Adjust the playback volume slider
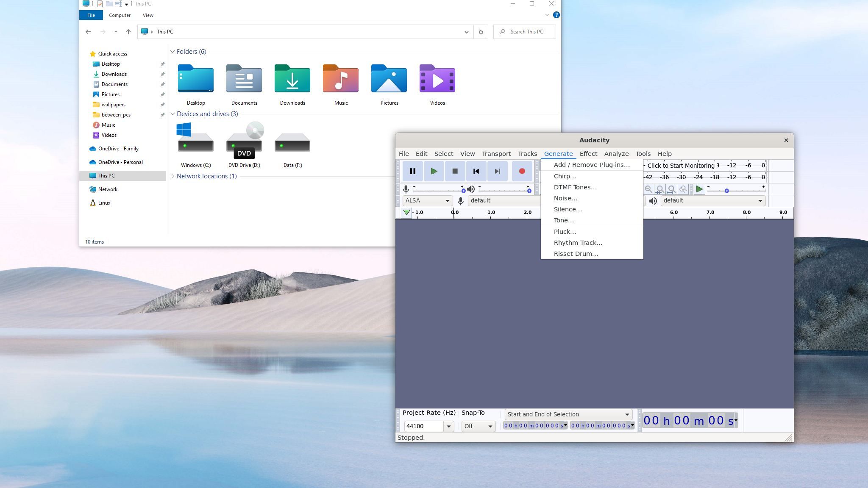 pos(504,189)
